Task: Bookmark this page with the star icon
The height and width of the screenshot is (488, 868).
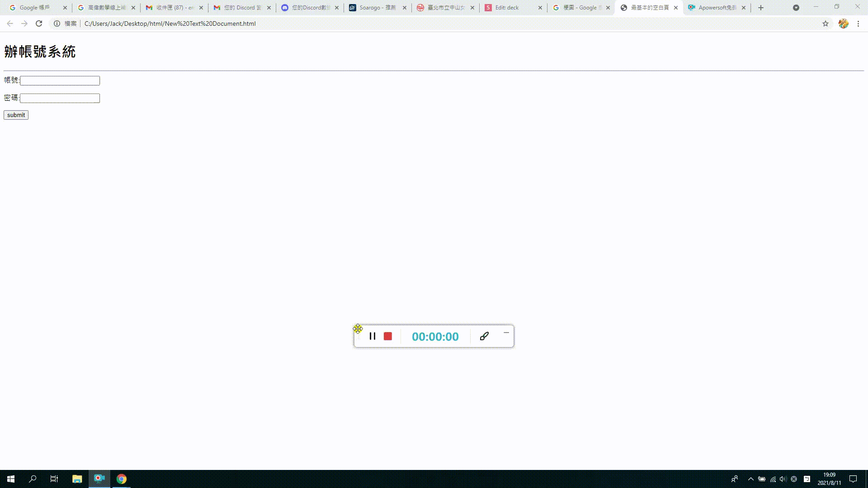Action: click(826, 23)
